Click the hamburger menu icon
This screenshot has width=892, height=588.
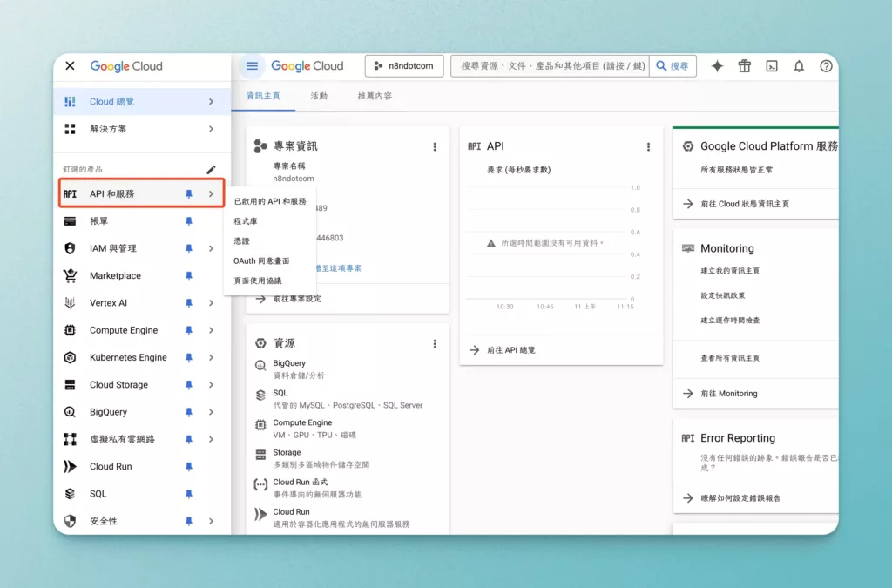252,66
